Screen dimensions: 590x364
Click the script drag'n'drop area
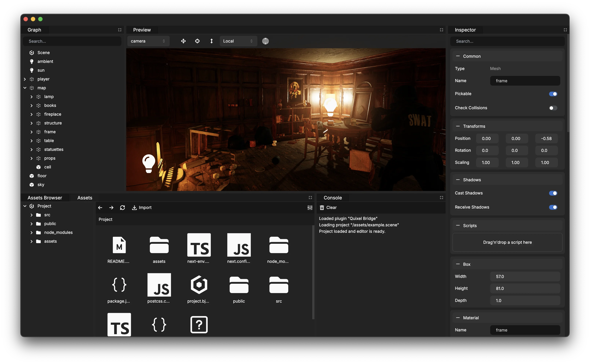pos(507,242)
